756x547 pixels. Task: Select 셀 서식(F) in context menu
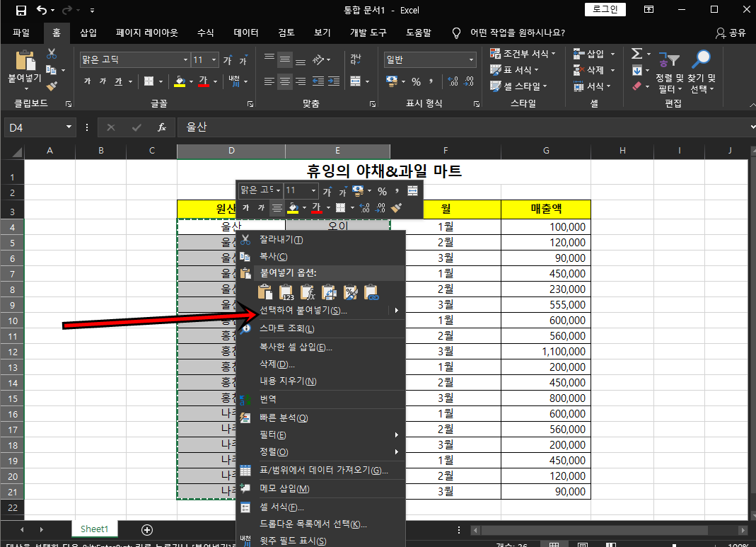click(x=320, y=507)
